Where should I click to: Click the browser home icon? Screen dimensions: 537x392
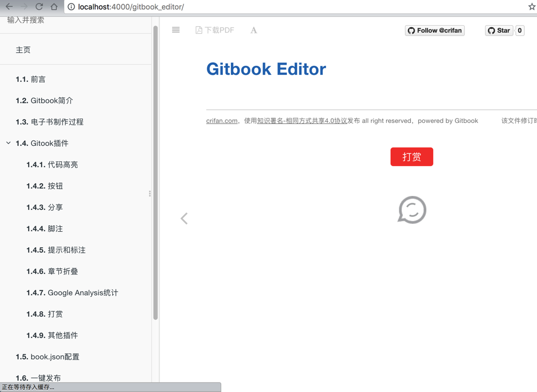click(x=54, y=6)
